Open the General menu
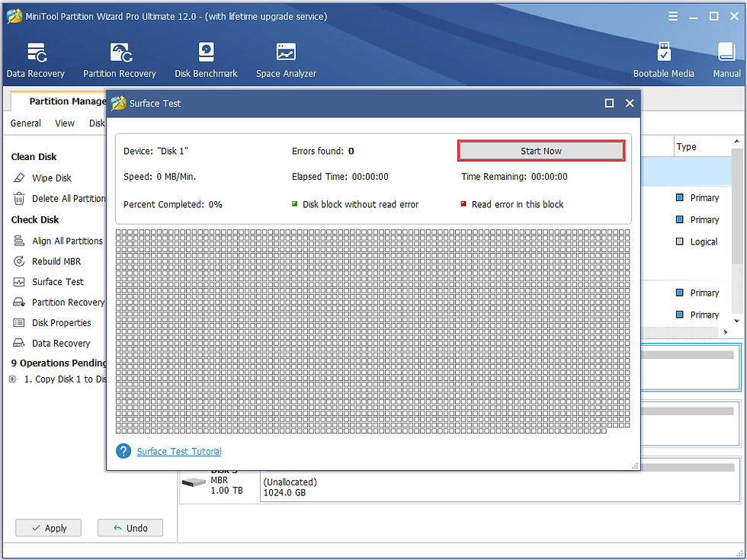Viewport: 747px width, 560px height. click(26, 123)
